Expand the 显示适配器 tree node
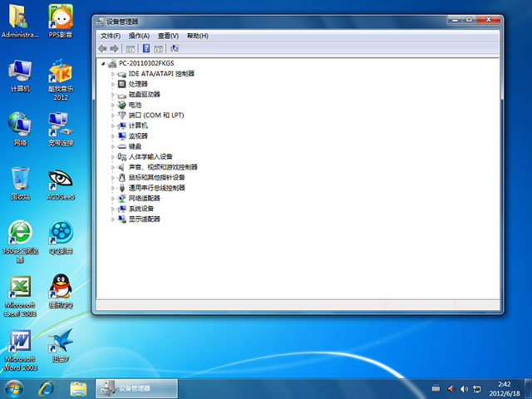 tap(113, 219)
